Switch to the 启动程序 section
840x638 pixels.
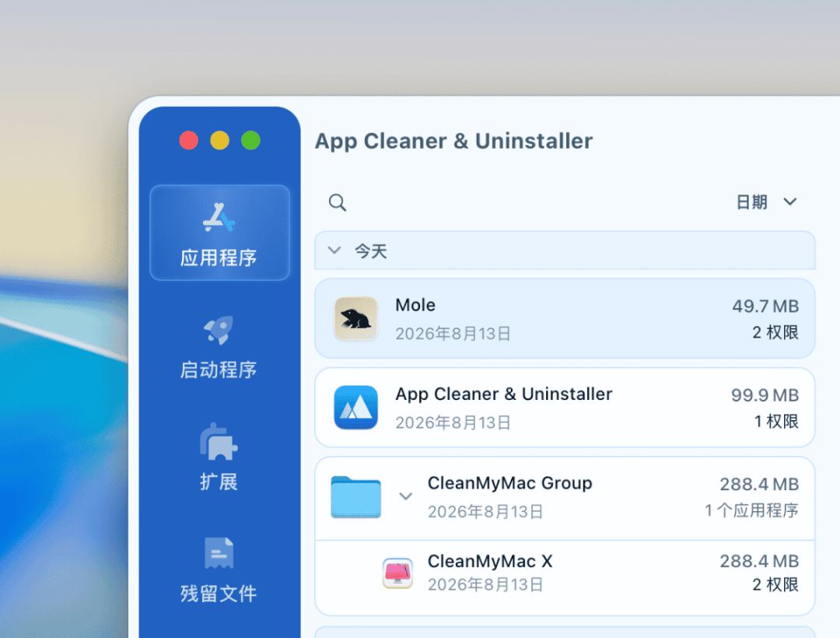pyautogui.click(x=219, y=347)
